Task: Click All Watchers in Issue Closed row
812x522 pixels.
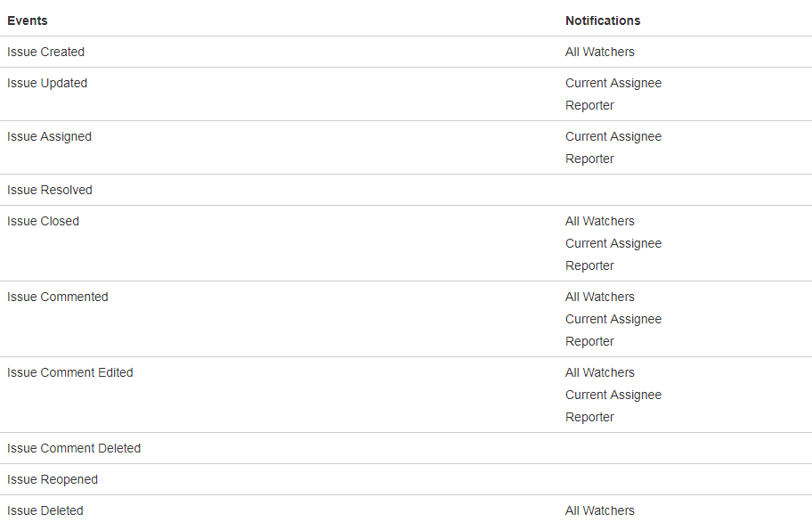Action: [600, 221]
